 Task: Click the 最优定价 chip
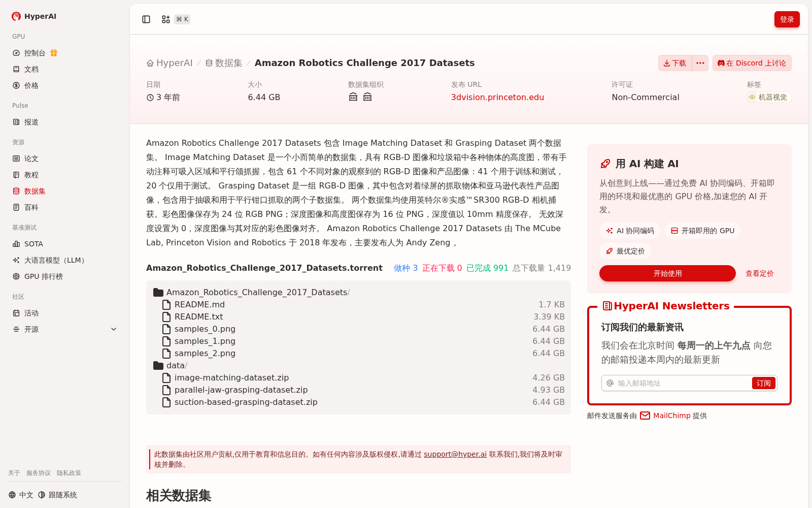coord(625,251)
